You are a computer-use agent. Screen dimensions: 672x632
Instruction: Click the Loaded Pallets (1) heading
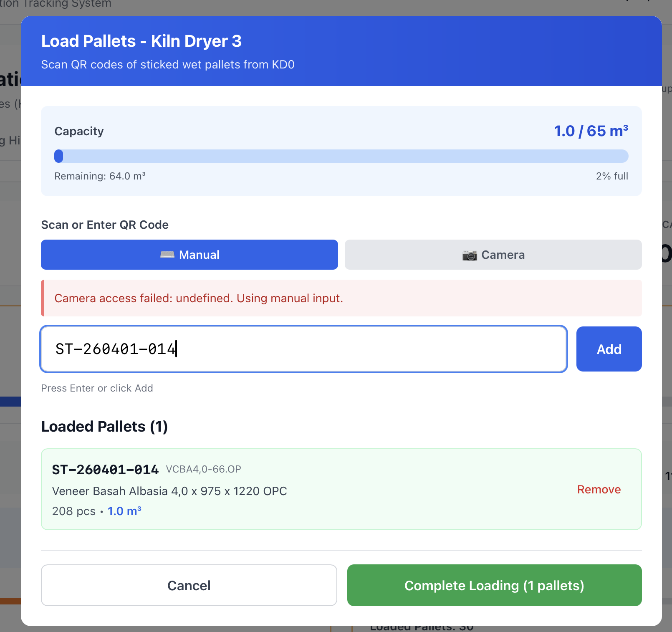(104, 427)
